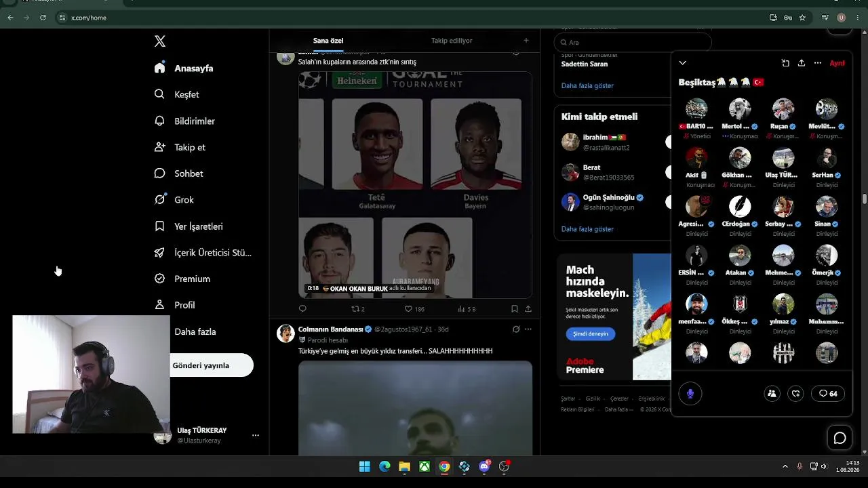Switch to the Takip ediliyor tab

point(452,41)
